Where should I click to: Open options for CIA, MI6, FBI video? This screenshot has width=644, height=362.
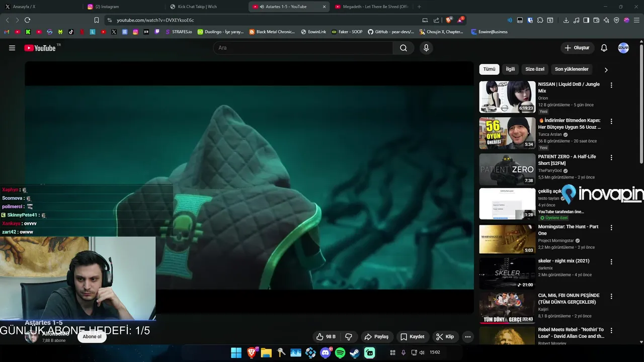pyautogui.click(x=611, y=297)
